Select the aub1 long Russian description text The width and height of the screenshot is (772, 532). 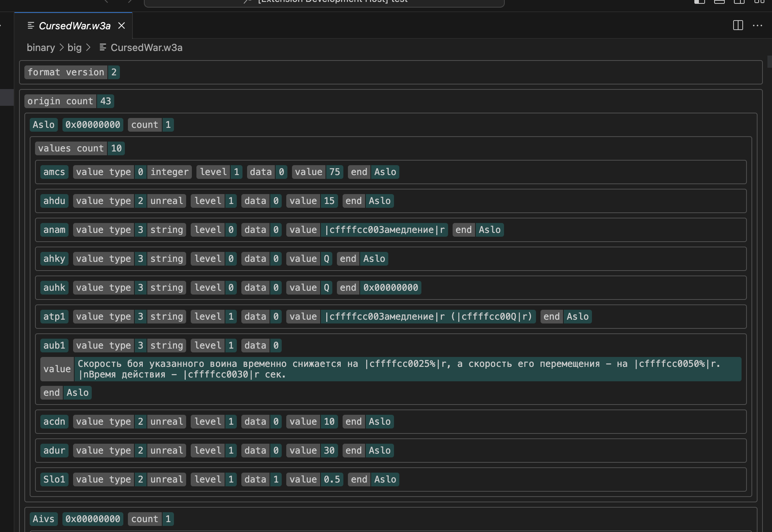point(408,369)
